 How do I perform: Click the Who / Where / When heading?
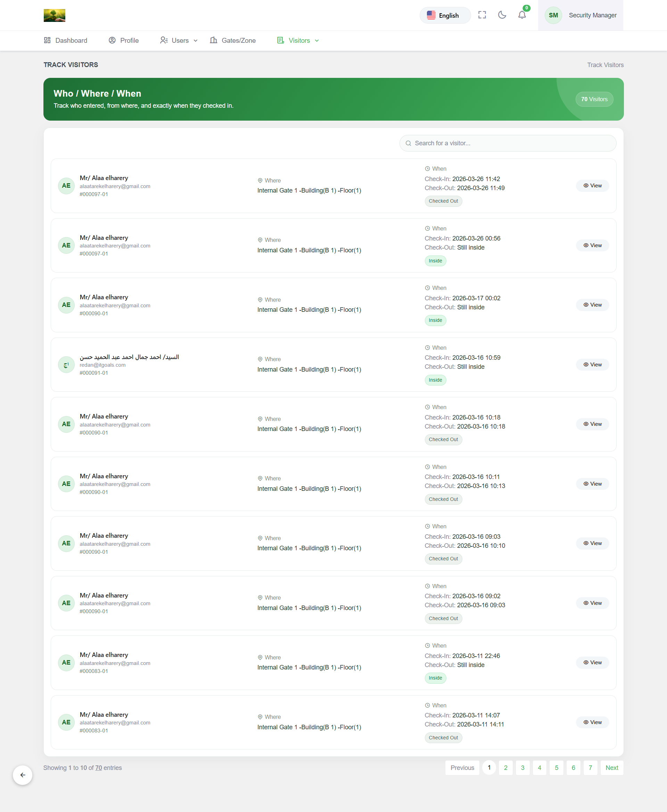[97, 94]
